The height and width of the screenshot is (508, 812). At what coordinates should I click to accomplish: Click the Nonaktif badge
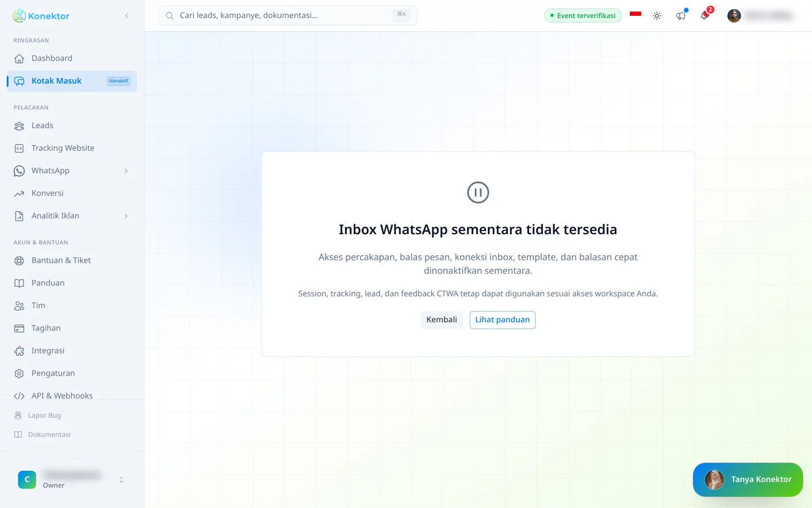[x=118, y=81]
